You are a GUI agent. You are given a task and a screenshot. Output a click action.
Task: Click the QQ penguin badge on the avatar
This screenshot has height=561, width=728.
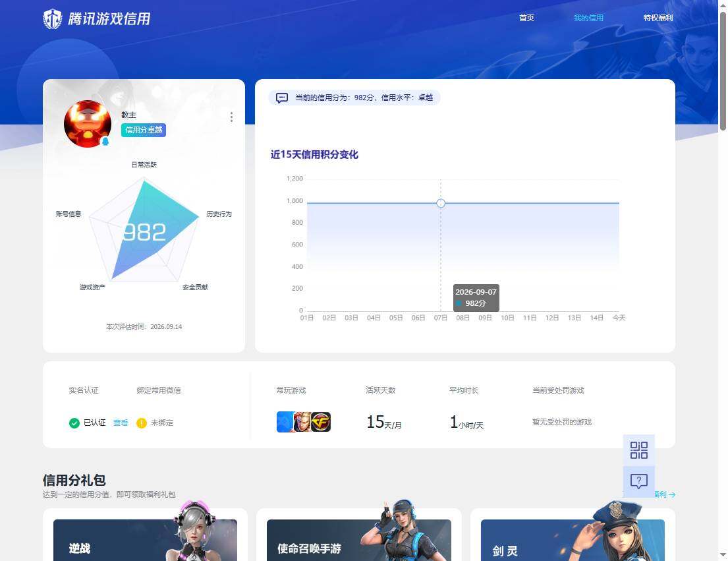pos(105,141)
